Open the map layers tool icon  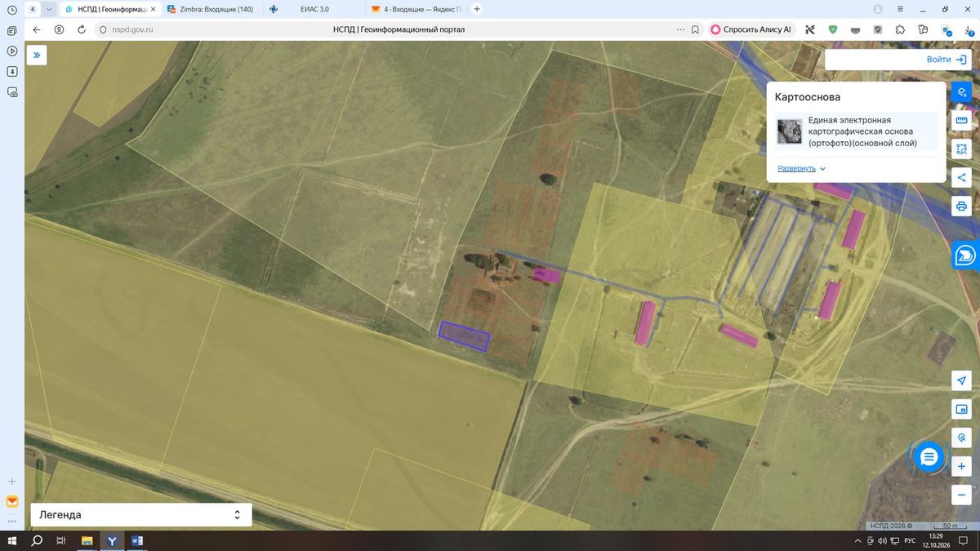[962, 91]
